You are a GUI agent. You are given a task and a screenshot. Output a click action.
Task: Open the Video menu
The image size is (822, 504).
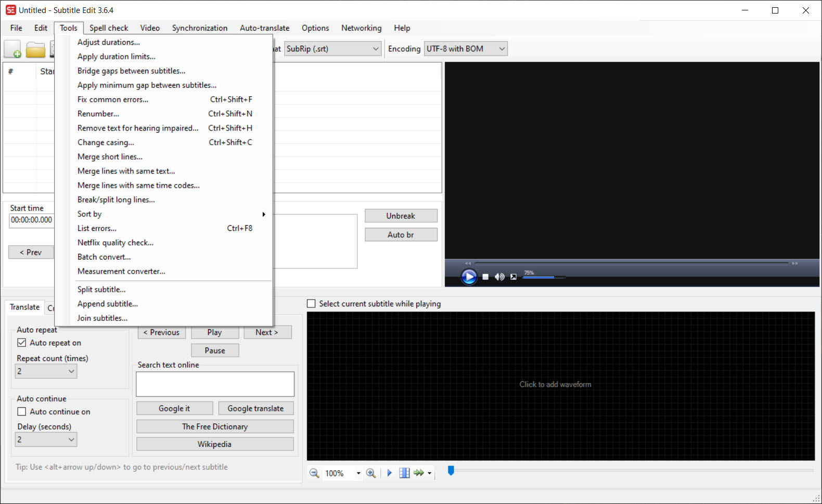[x=150, y=28]
